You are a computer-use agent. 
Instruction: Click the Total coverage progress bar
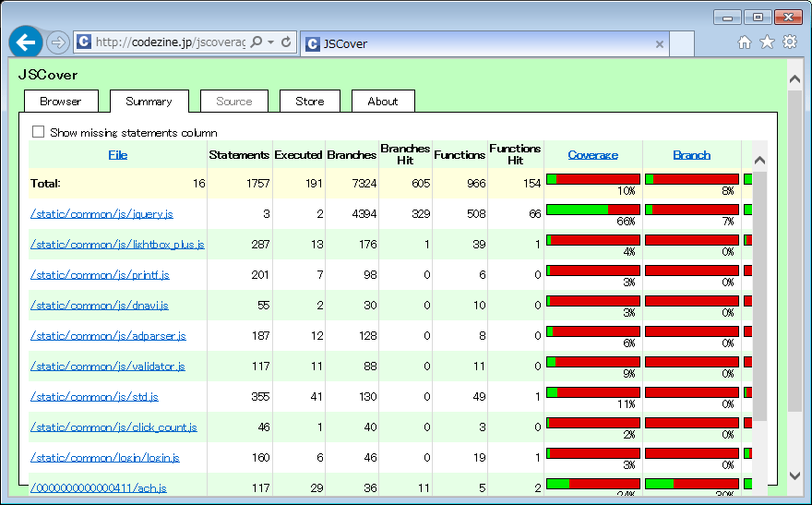tap(592, 179)
